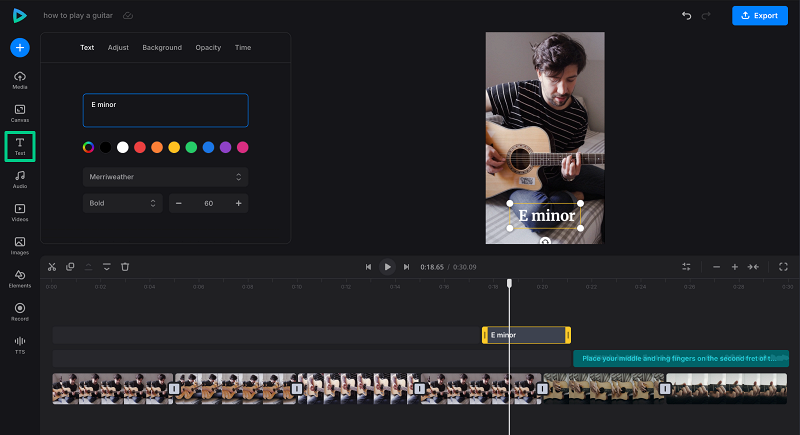Select the Text tool in sidebar
This screenshot has width=800, height=435.
coord(20,146)
